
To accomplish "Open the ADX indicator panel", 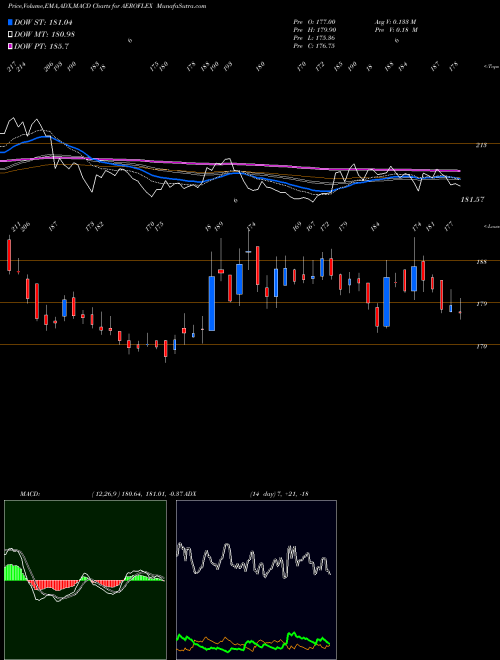I will (x=256, y=580).
